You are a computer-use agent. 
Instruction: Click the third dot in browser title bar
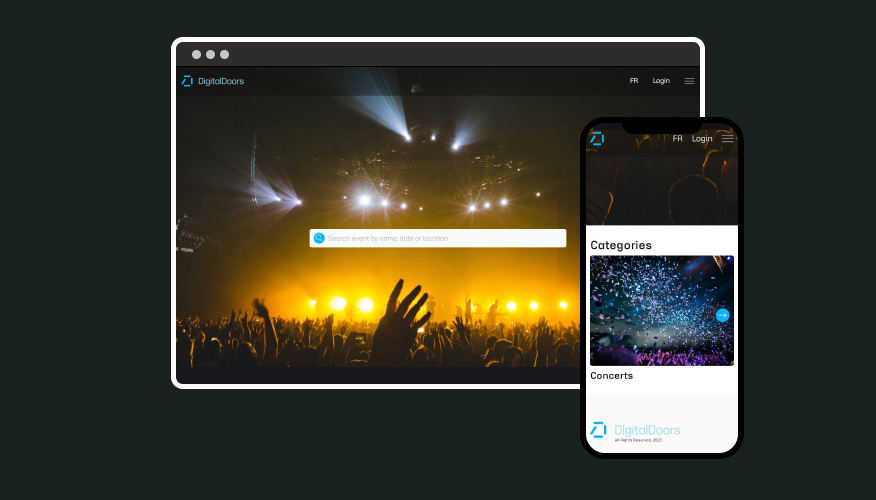click(x=225, y=55)
